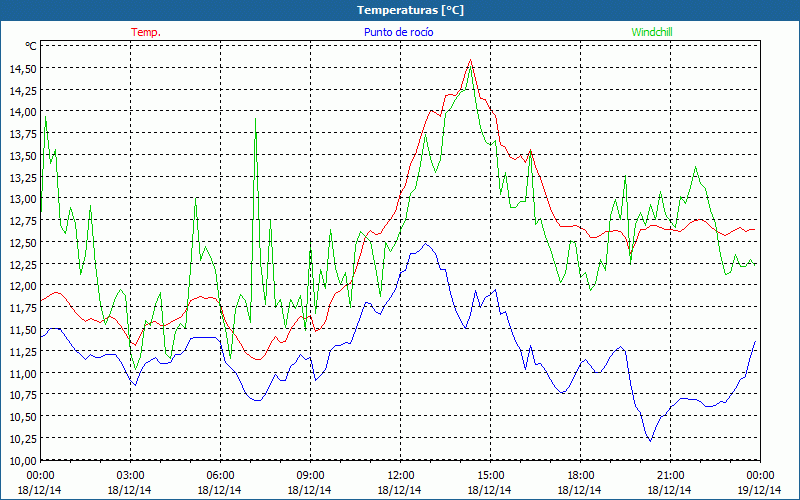This screenshot has width=800, height=500.
Task: Click the 11,25 y-axis value
Action: tap(22, 351)
